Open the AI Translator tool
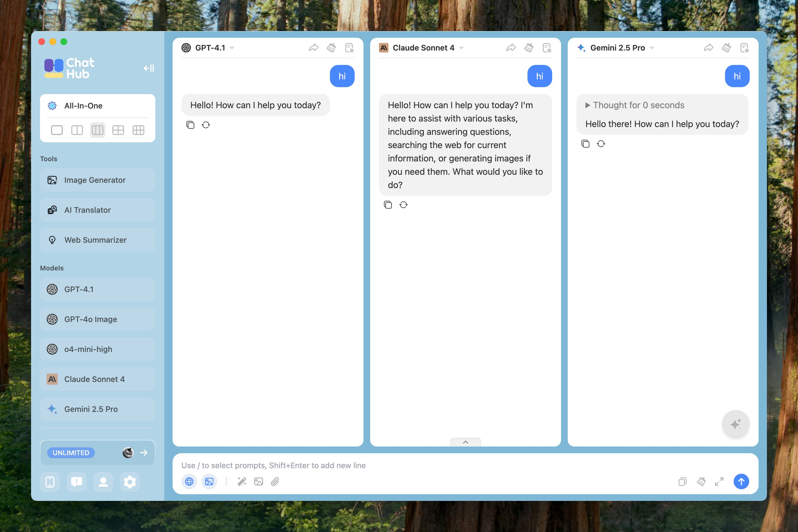 97,210
